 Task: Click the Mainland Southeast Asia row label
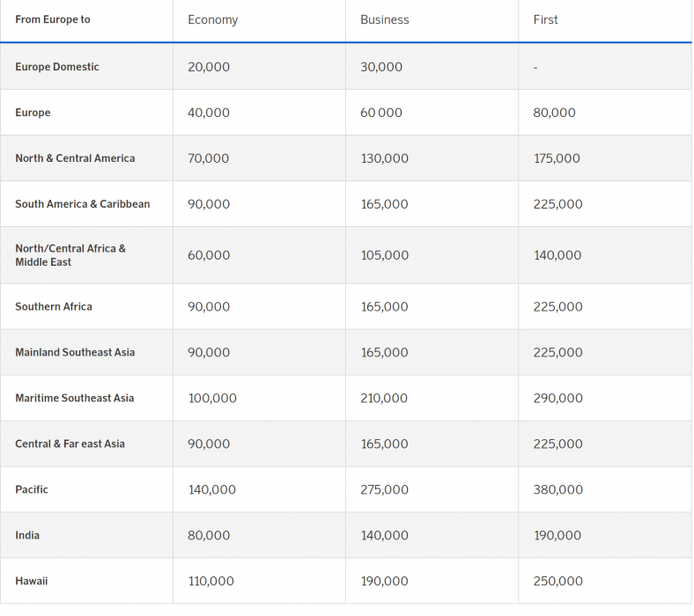pos(75,352)
